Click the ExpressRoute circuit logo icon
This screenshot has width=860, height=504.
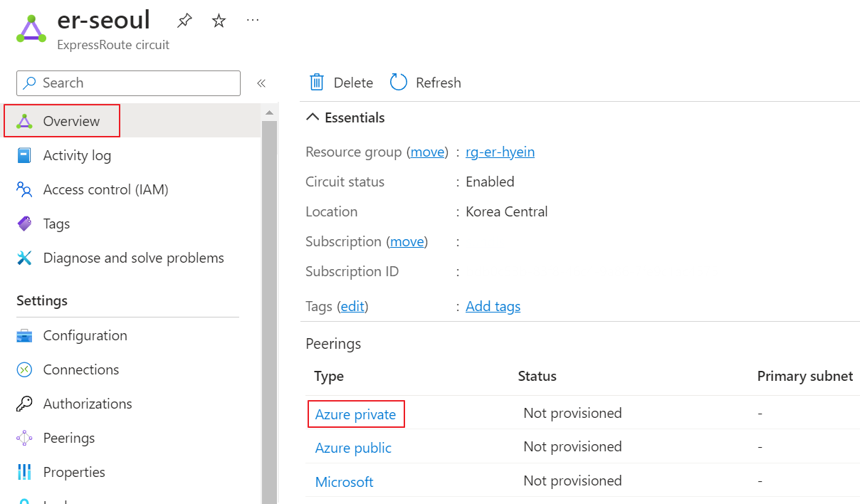click(31, 29)
